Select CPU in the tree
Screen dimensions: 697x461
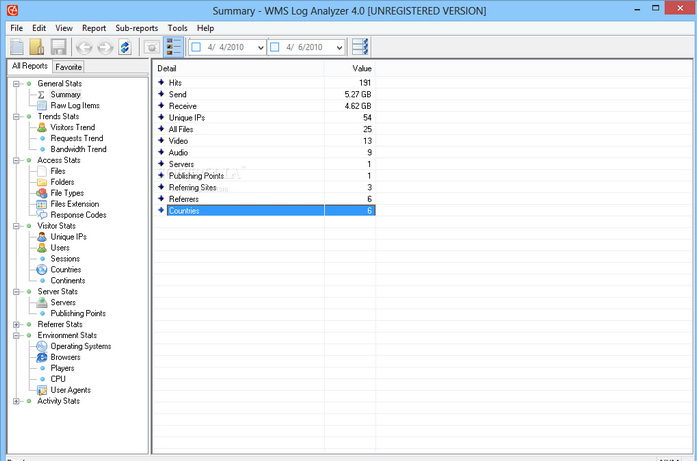click(58, 379)
